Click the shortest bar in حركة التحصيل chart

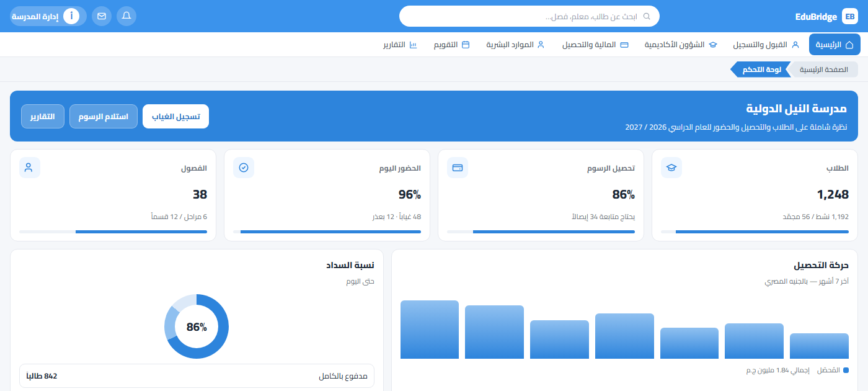coord(819,346)
